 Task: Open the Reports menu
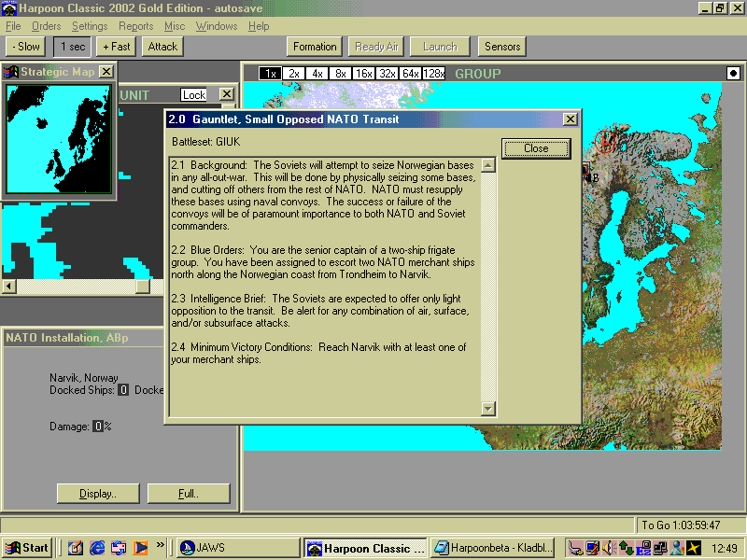click(135, 26)
